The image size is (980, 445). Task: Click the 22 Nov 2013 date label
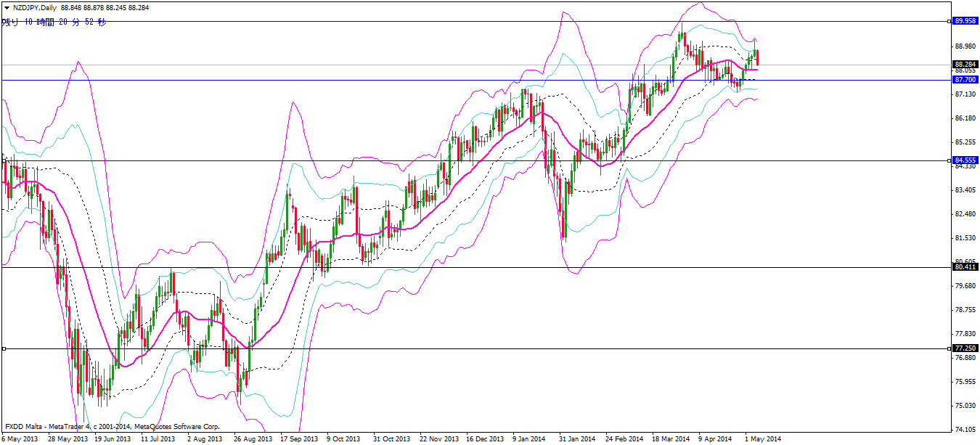pyautogui.click(x=440, y=439)
